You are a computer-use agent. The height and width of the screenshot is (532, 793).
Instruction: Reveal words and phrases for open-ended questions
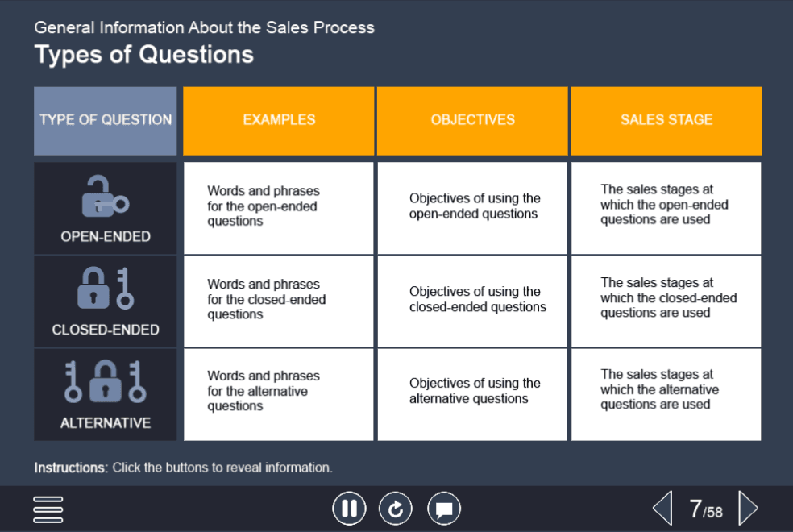(x=279, y=207)
